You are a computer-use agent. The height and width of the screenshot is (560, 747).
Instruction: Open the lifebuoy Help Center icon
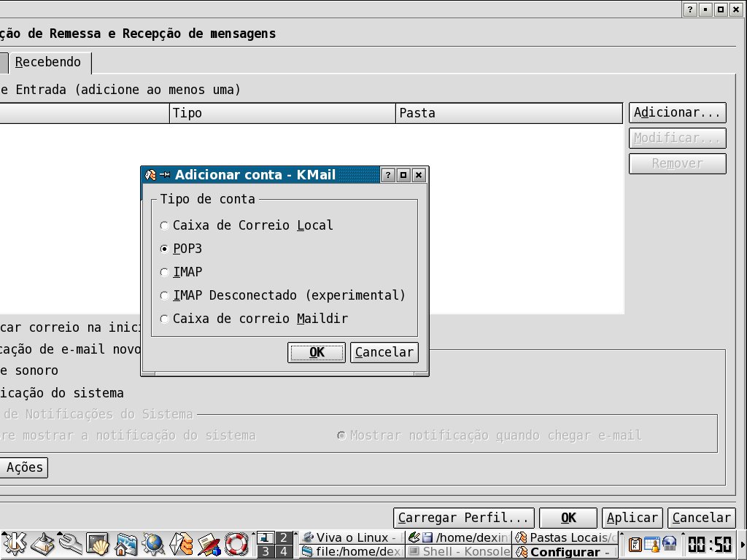point(237,544)
